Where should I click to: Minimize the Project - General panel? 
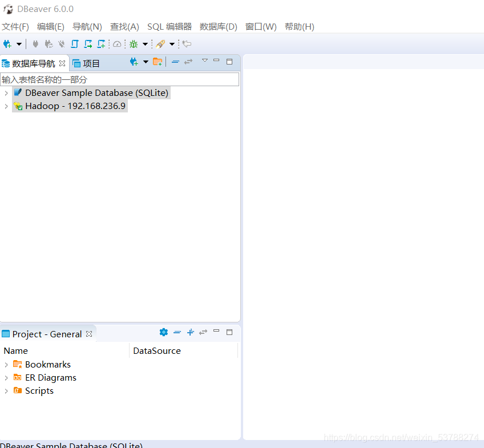216,331
